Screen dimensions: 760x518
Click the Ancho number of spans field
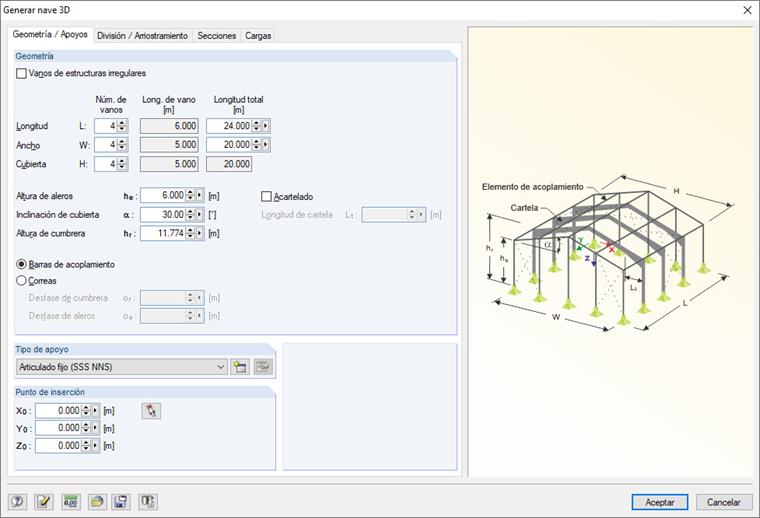106,145
